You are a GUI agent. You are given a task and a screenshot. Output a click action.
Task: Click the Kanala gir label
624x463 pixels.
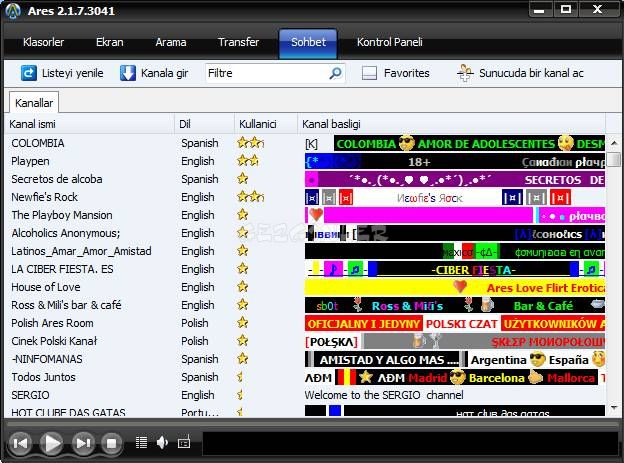tap(164, 73)
